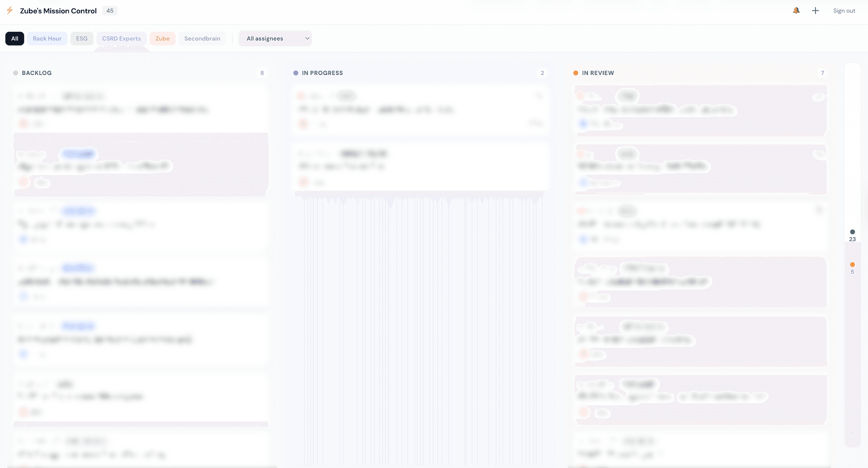Click the BACKLOG column header

[x=37, y=73]
